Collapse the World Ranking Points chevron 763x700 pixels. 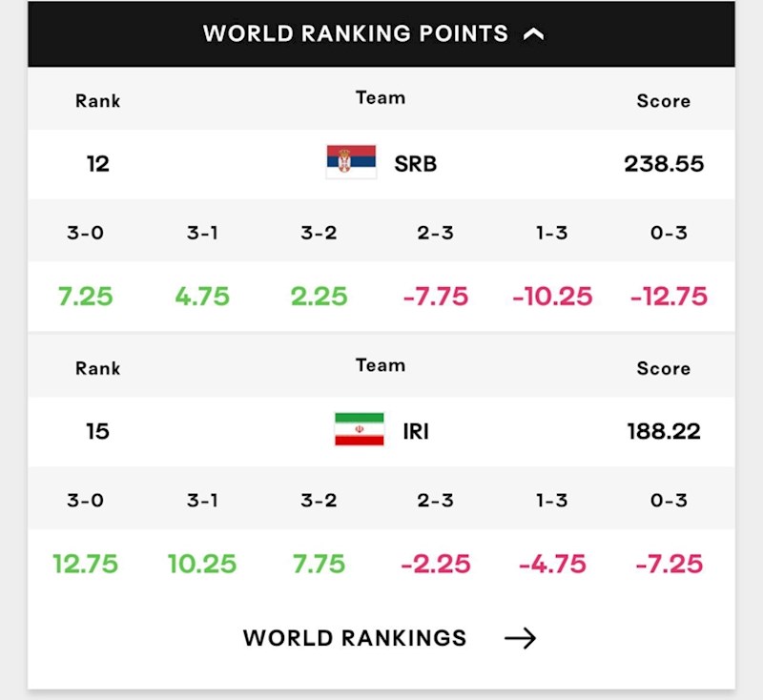(533, 34)
